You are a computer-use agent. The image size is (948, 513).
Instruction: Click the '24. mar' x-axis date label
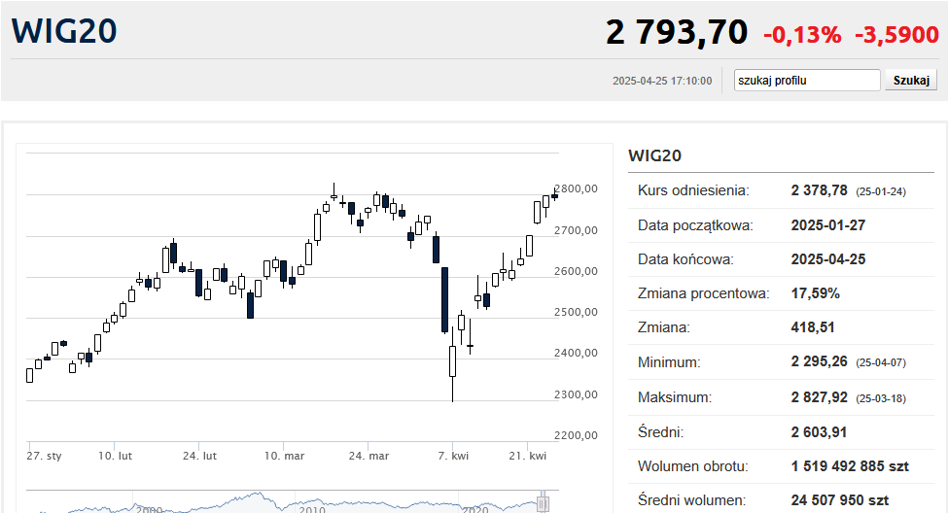(369, 456)
